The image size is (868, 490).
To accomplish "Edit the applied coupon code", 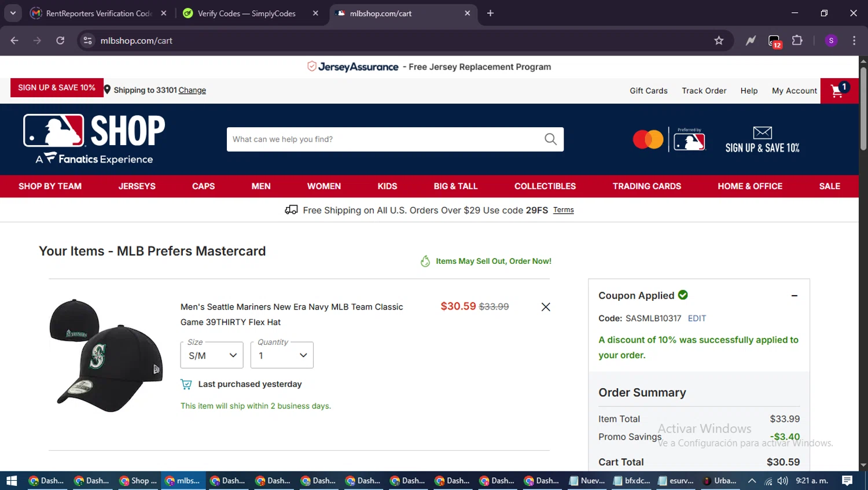I will tap(697, 318).
